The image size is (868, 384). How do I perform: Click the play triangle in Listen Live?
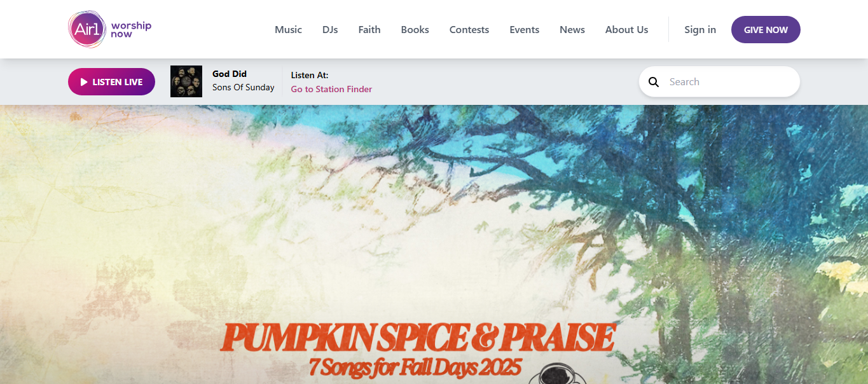84,82
